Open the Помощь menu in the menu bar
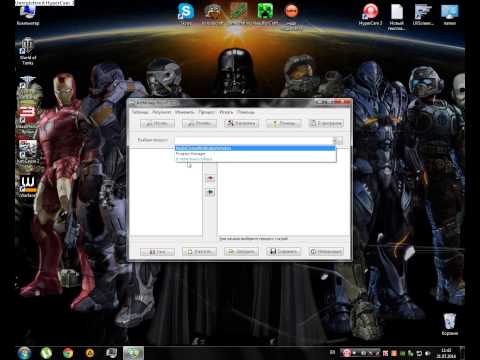This screenshot has width=480, height=360. [x=246, y=112]
